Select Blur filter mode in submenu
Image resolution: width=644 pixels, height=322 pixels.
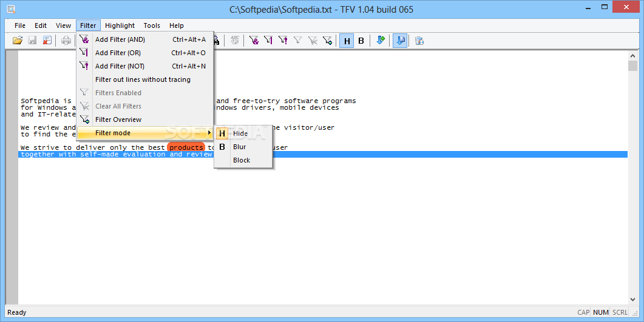pyautogui.click(x=243, y=147)
